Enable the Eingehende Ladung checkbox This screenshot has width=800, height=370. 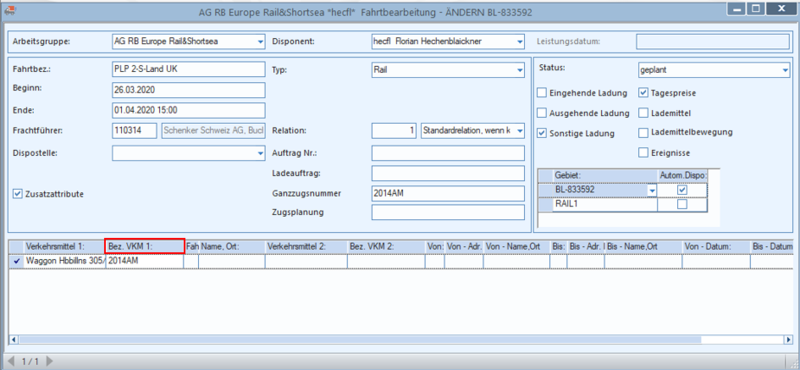pyautogui.click(x=542, y=93)
